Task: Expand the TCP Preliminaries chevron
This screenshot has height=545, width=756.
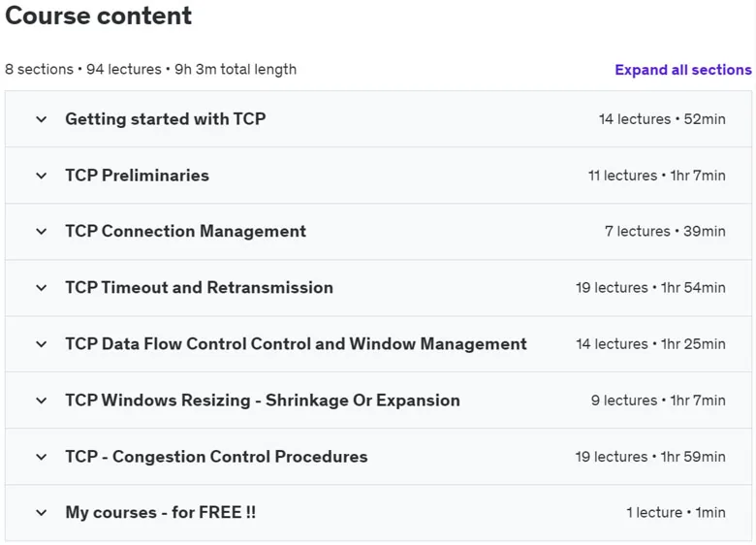Action: (42, 176)
